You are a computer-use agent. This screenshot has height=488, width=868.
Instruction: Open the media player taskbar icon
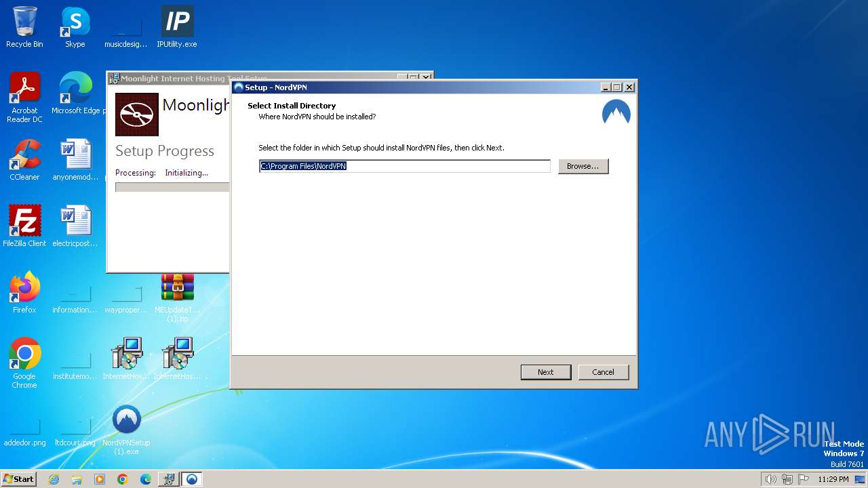point(100,479)
